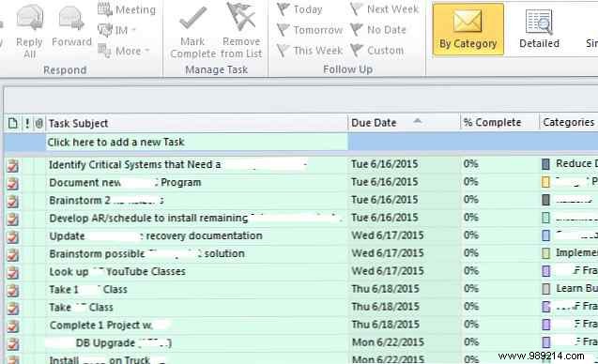The width and height of the screenshot is (598, 364).
Task: Click olive Implement category swatch
Action: coord(545,253)
